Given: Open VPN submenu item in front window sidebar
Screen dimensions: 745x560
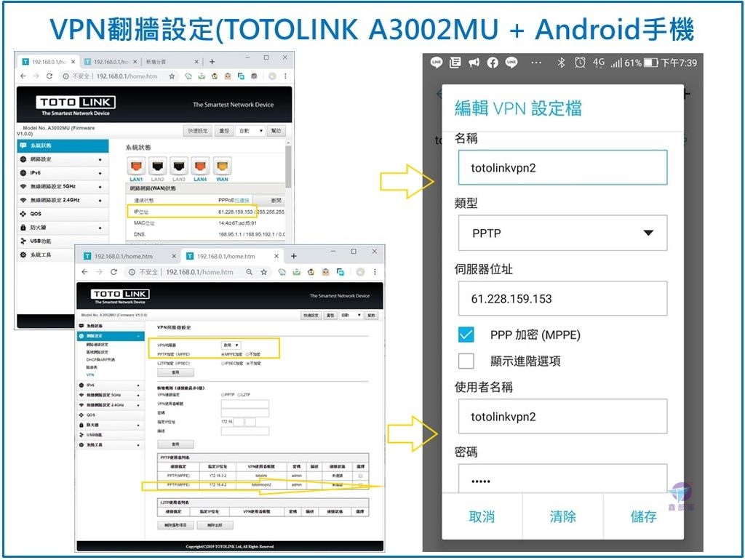Looking at the screenshot, I should point(90,375).
